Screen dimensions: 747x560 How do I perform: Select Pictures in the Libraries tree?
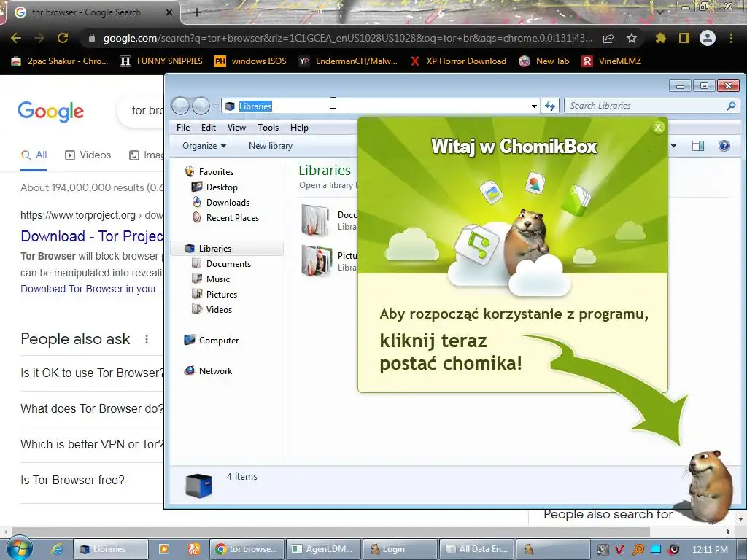click(x=214, y=295)
